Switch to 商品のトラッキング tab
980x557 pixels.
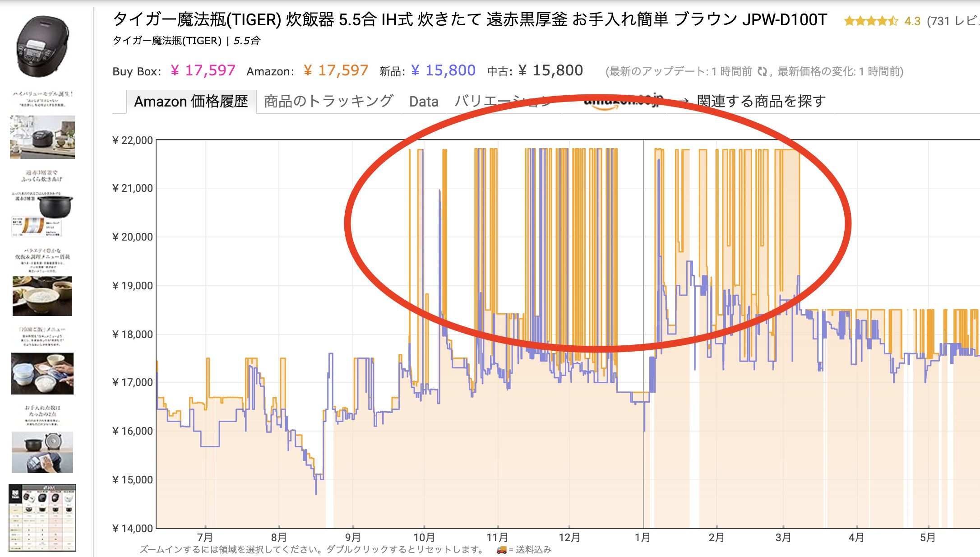328,102
